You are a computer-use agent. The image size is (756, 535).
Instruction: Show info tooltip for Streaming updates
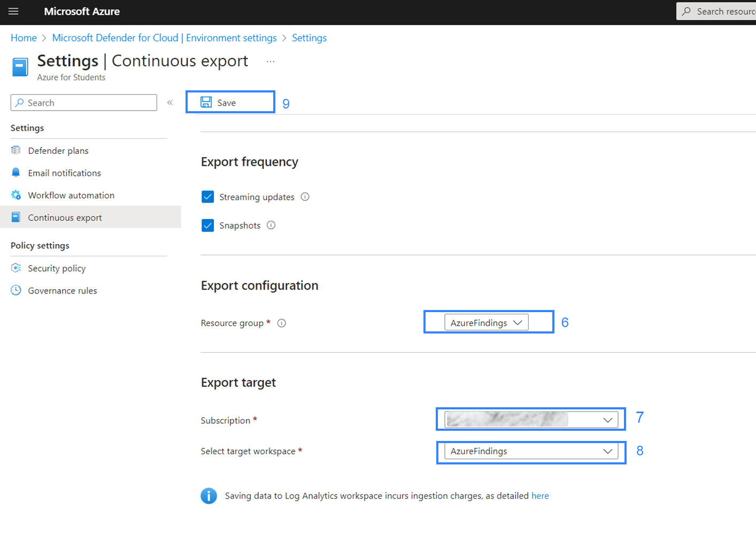pyautogui.click(x=305, y=197)
